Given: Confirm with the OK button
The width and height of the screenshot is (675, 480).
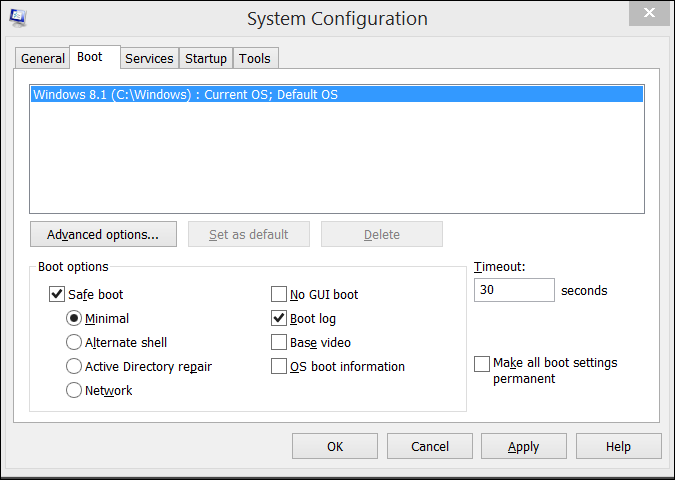Looking at the screenshot, I should coord(335,446).
